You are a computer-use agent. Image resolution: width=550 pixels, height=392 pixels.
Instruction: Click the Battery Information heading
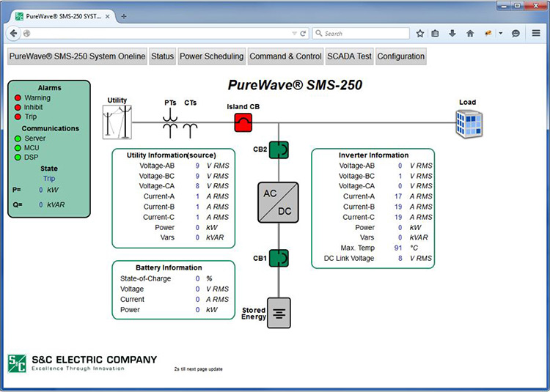coord(169,267)
